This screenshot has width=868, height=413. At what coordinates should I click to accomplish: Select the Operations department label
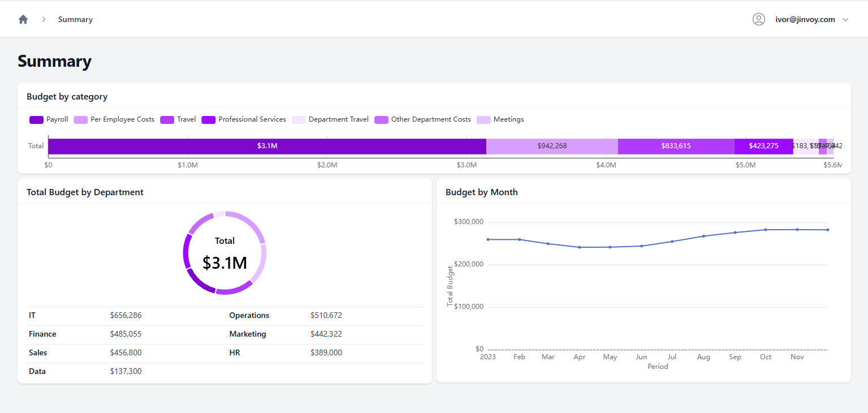(249, 315)
